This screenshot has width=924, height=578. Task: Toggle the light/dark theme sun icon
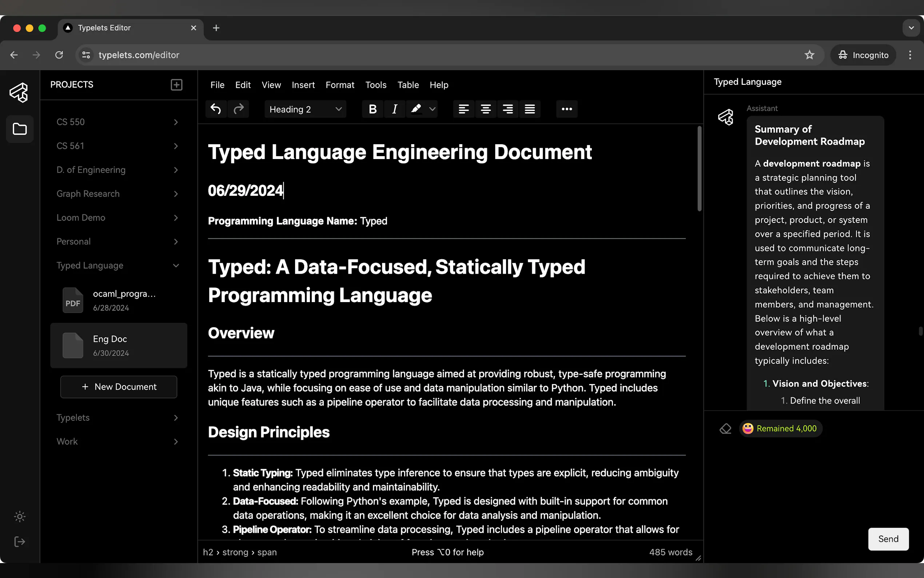(20, 516)
